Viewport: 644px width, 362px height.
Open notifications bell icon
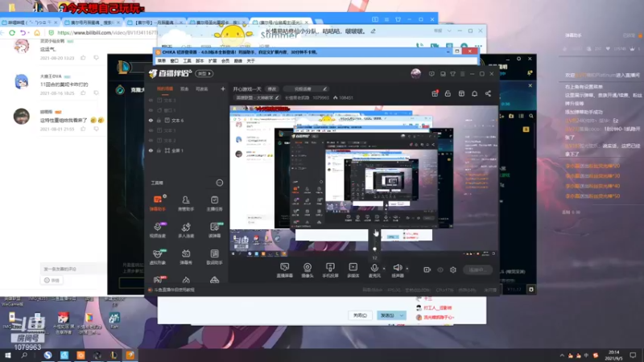474,93
